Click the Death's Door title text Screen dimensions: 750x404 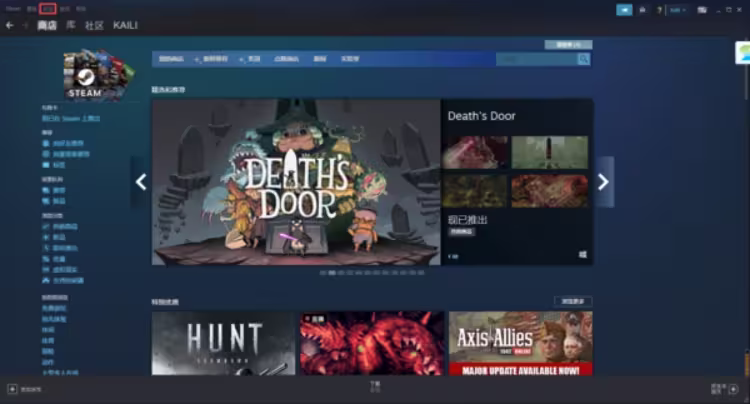(x=481, y=116)
